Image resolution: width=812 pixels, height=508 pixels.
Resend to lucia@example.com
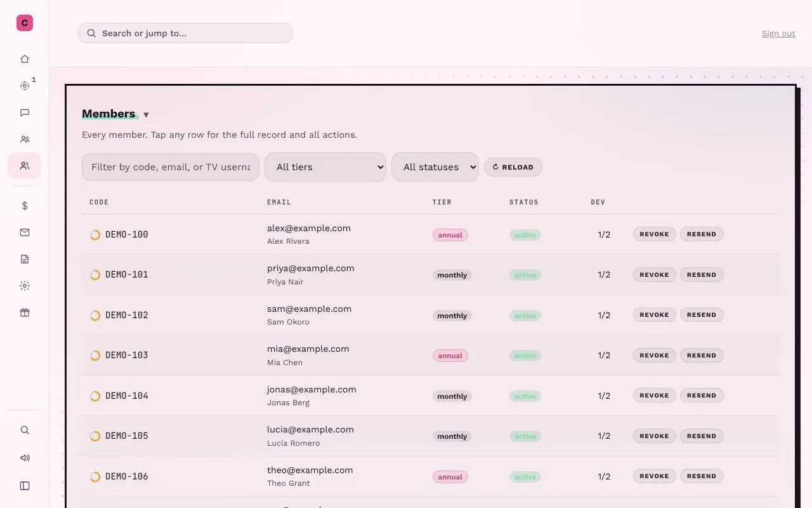[702, 436]
